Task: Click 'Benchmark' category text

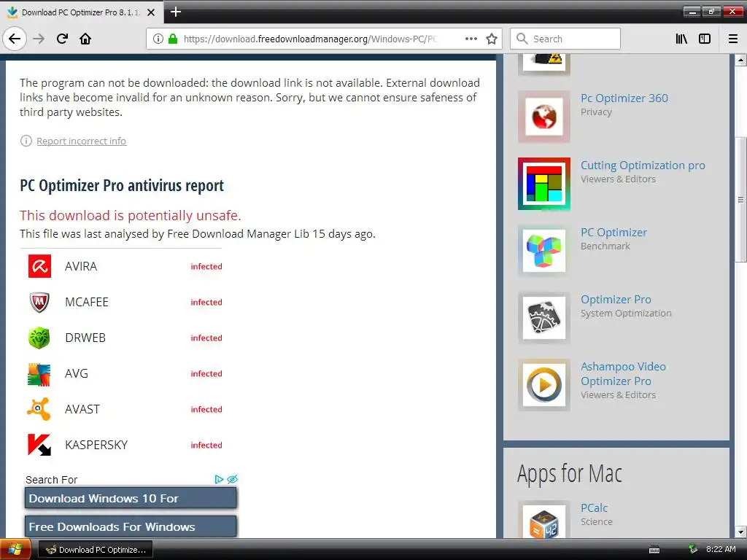Action: [605, 246]
